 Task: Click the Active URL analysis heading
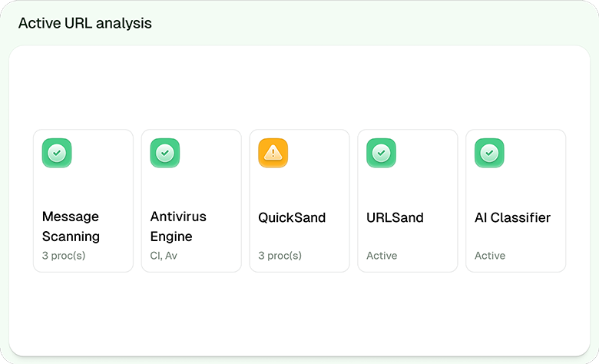pyautogui.click(x=85, y=23)
